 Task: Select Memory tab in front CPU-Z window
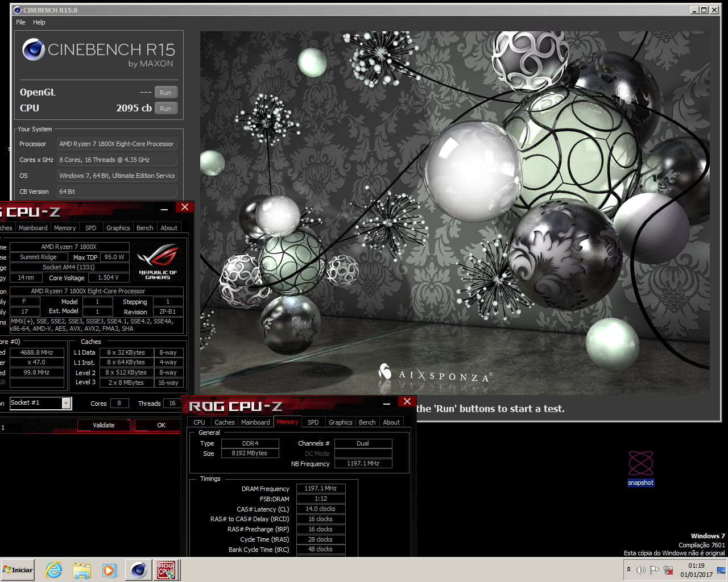point(287,422)
